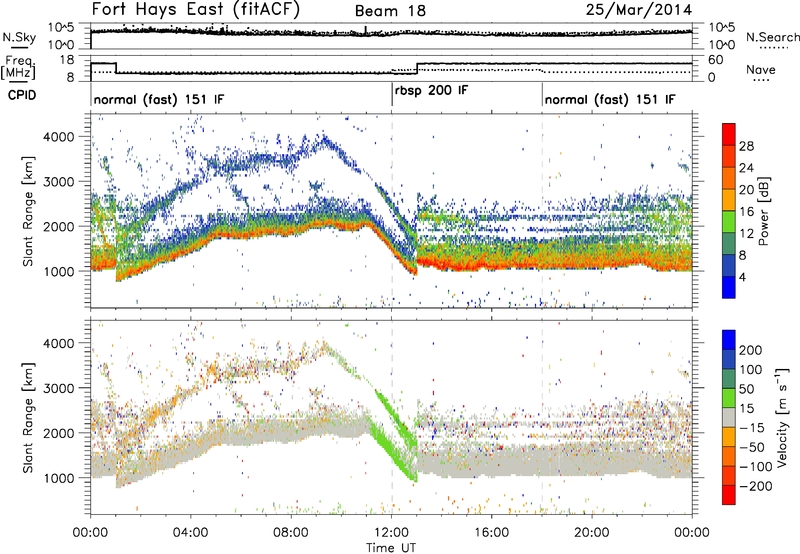The height and width of the screenshot is (554, 800).
Task: Pick the red bottom segment of Velocity colorbar
Action: click(x=729, y=495)
